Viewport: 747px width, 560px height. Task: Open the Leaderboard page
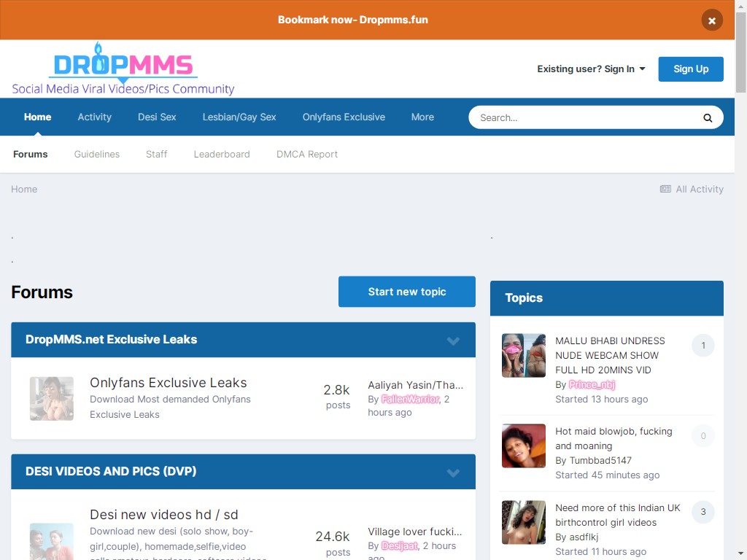tap(222, 155)
